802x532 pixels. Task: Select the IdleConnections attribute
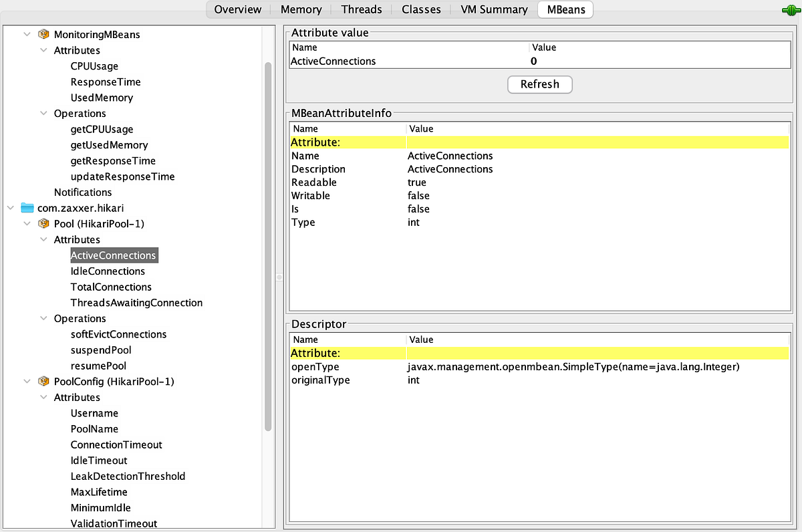[x=108, y=271]
